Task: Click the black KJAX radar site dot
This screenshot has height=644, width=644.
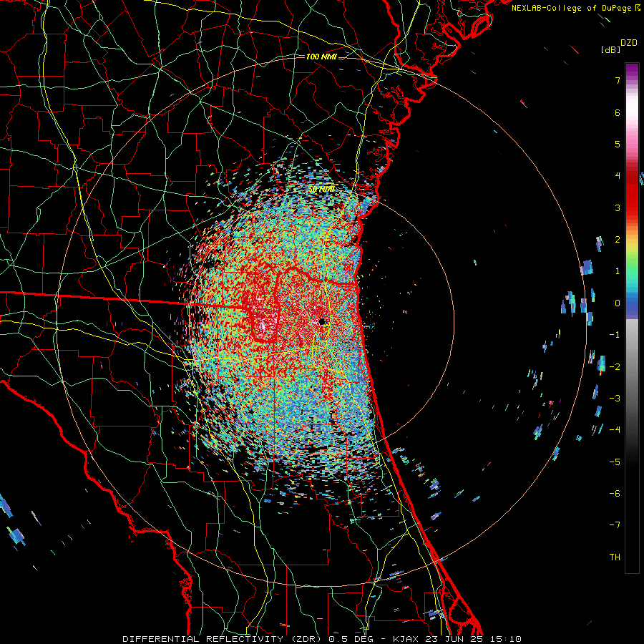Action: 322,321
